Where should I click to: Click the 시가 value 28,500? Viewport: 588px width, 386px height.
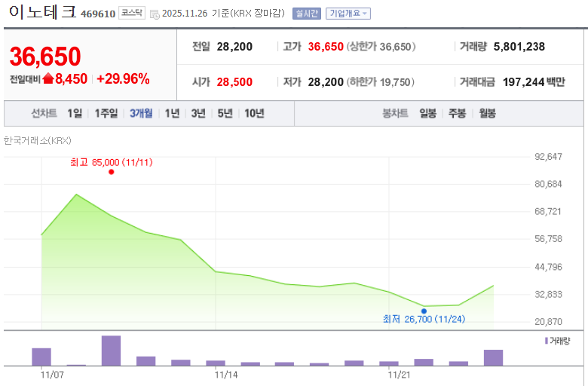point(234,82)
